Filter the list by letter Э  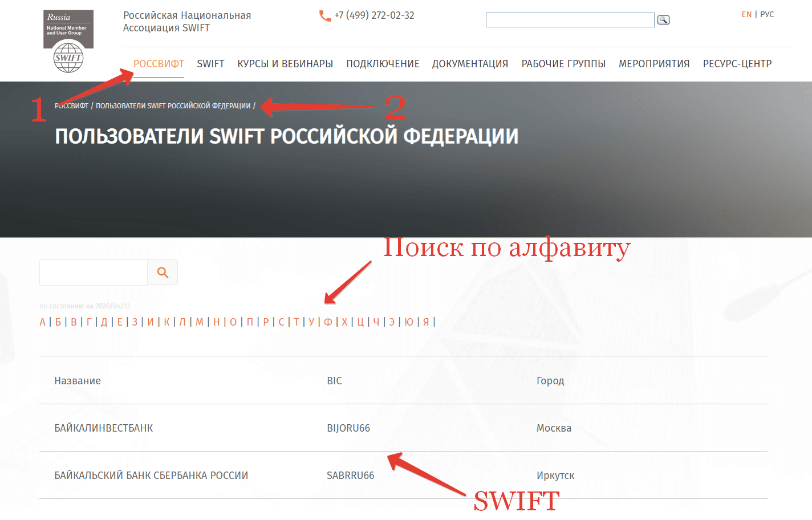tap(392, 322)
